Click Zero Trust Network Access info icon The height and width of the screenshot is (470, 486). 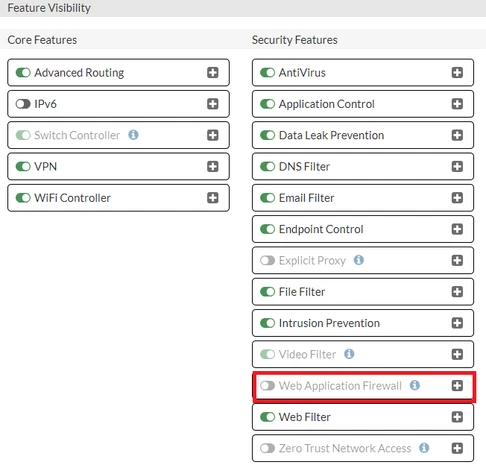[424, 448]
